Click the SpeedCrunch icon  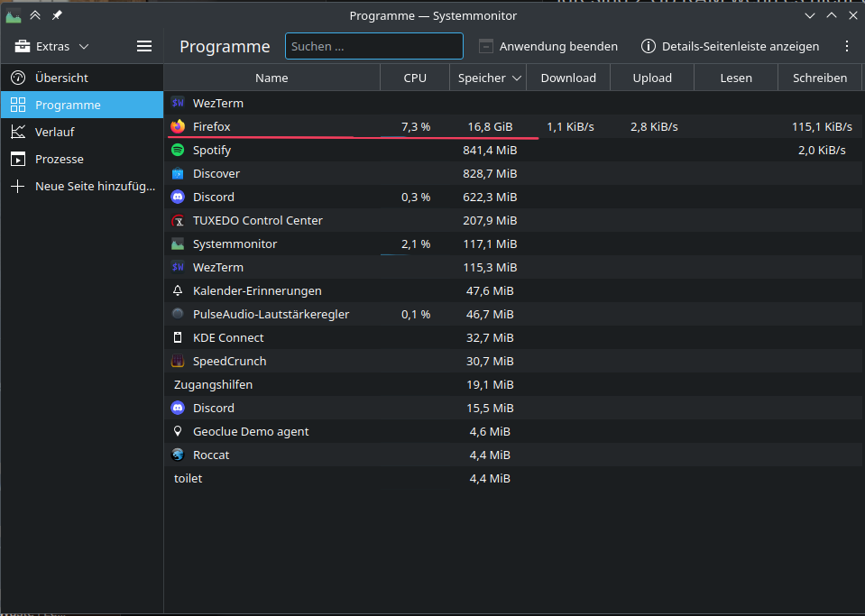point(178,361)
